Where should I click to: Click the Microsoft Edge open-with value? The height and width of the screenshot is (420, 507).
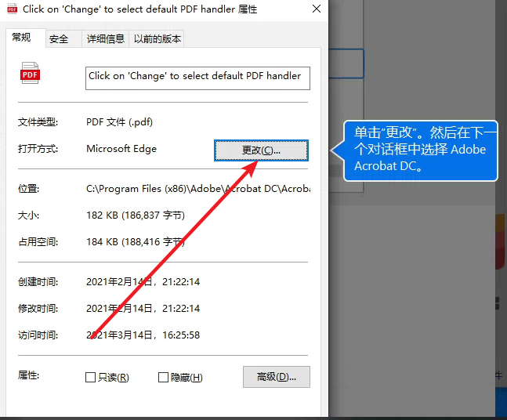coord(121,149)
